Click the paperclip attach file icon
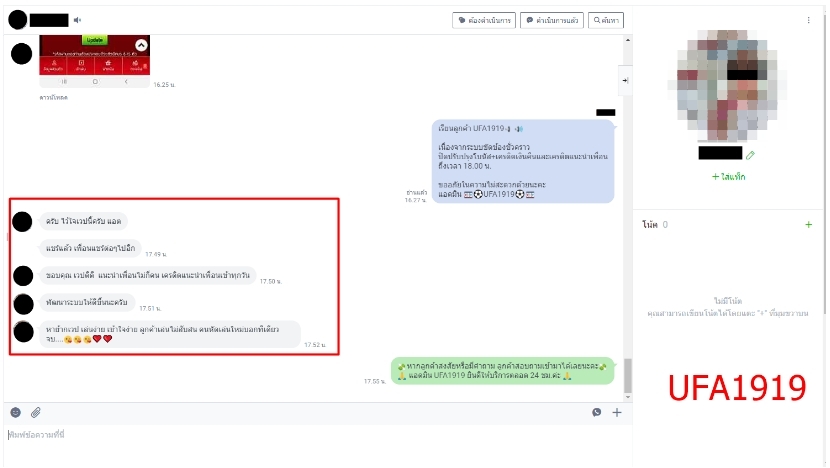Viewport: 830px width, 468px height. point(36,412)
